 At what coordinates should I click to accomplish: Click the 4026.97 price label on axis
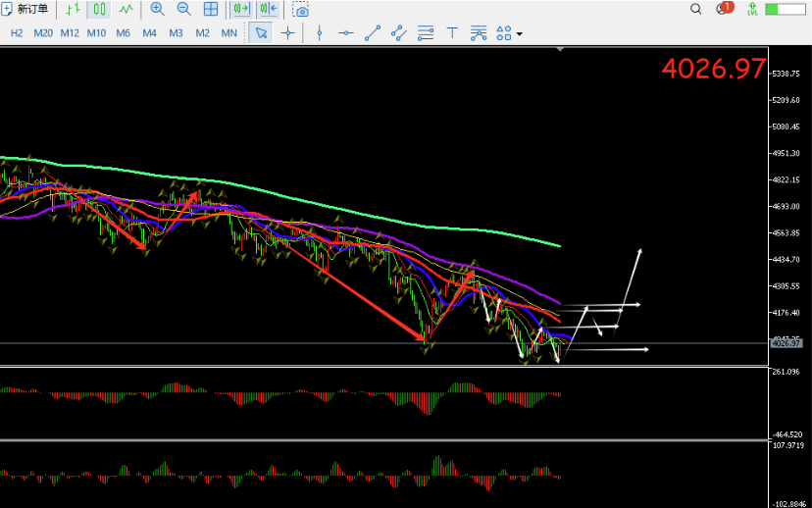[x=787, y=343]
